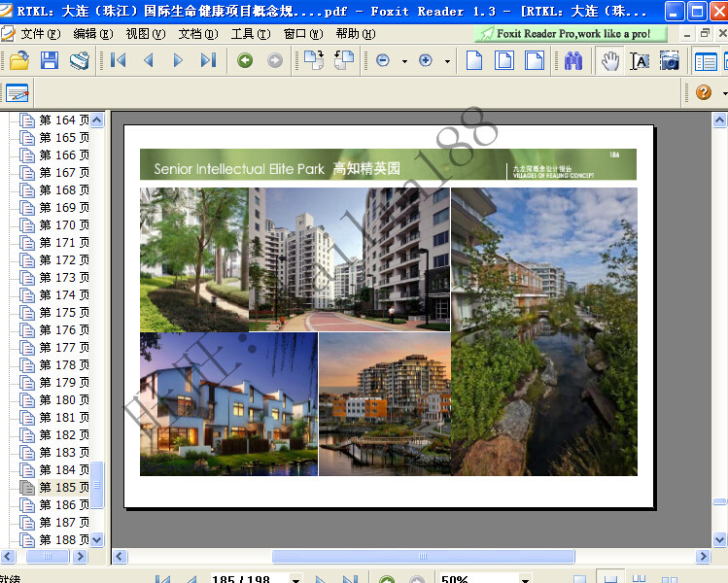
Task: Open the 文档(D) menu
Action: click(198, 33)
